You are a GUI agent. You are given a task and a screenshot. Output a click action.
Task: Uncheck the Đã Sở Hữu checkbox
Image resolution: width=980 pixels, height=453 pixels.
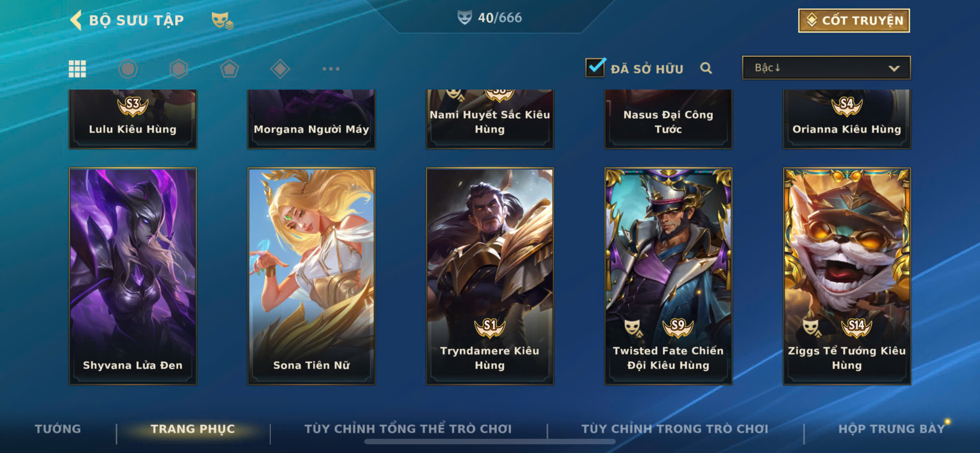pos(595,68)
